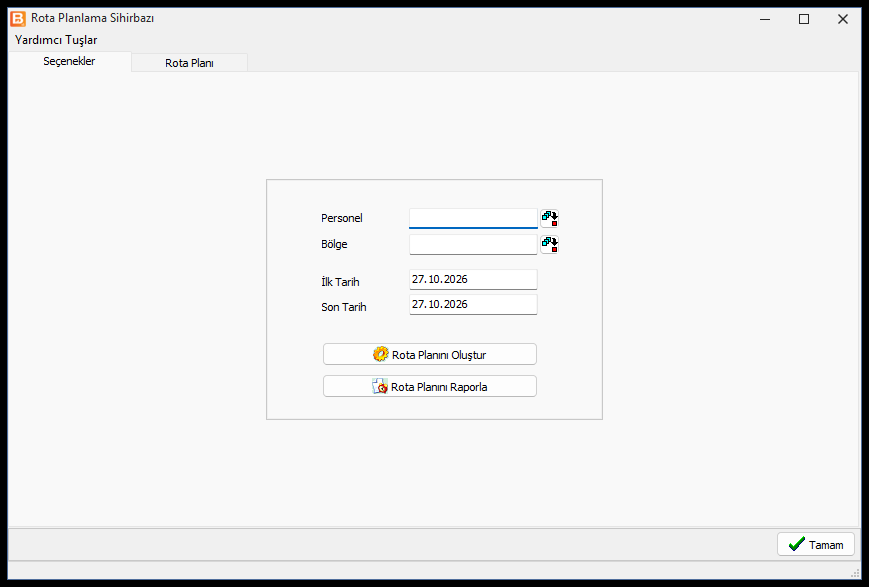Select the Son Tarih date field
The height and width of the screenshot is (587, 869).
tap(473, 304)
